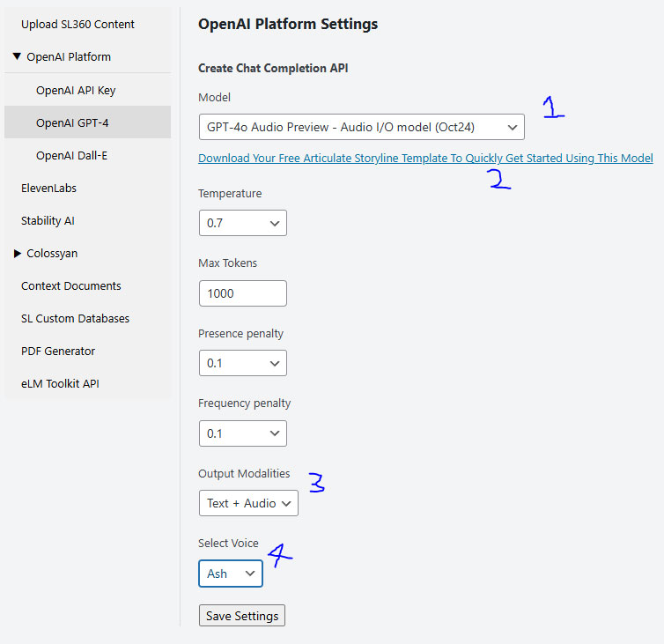The width and height of the screenshot is (664, 644).
Task: Go to OpenAI Dall-E settings
Action: [71, 156]
